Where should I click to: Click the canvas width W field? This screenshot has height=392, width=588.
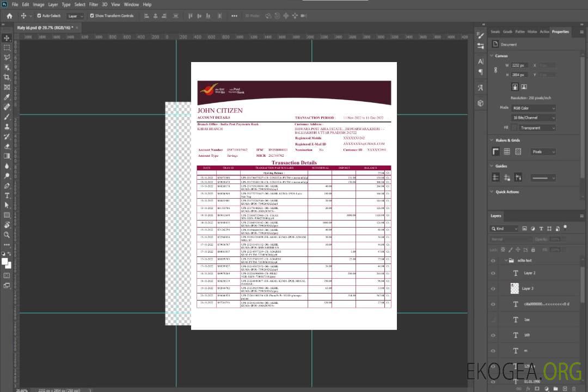(x=519, y=65)
